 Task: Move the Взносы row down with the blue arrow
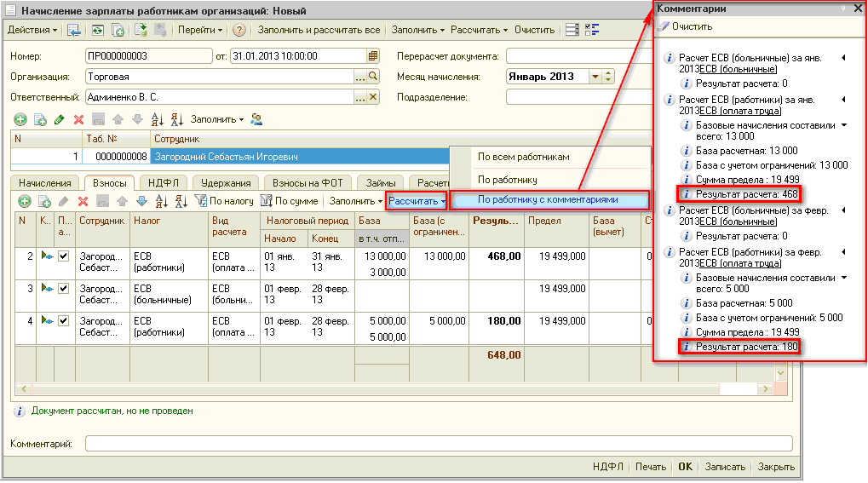[x=141, y=201]
